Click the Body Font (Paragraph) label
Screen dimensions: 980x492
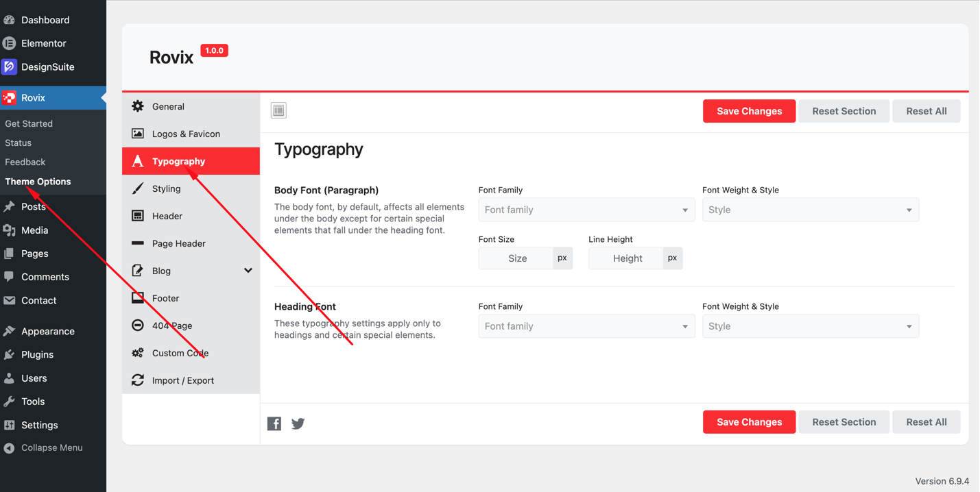(x=326, y=190)
